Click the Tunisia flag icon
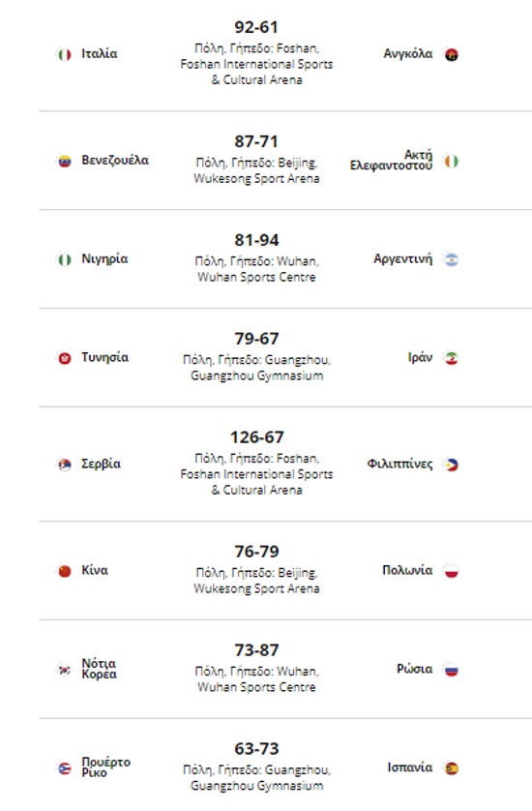 [64, 358]
